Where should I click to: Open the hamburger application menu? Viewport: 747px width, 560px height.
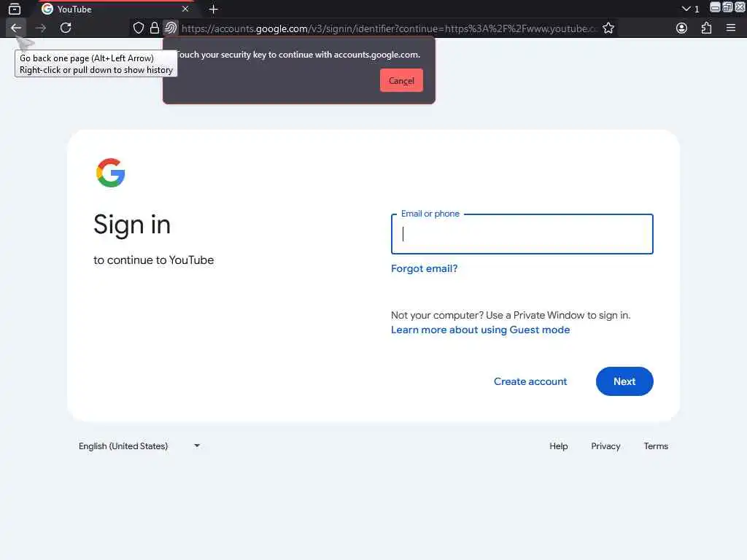tap(731, 28)
